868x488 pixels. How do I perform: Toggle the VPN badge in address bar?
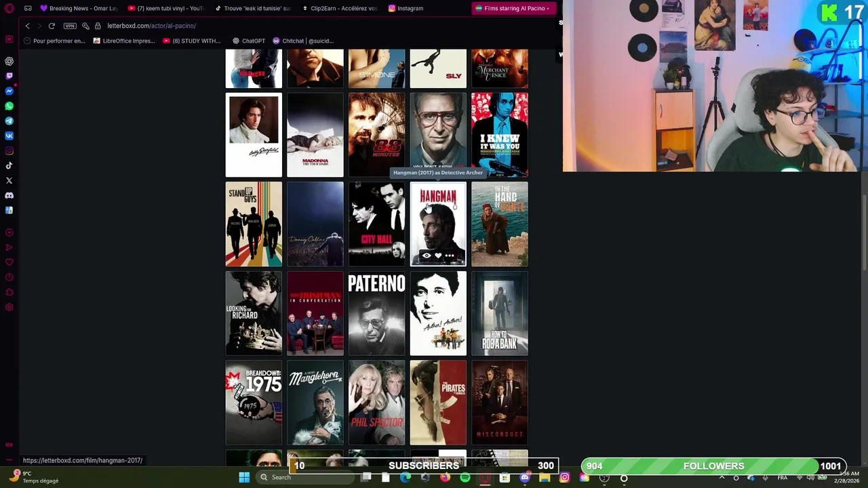(70, 26)
